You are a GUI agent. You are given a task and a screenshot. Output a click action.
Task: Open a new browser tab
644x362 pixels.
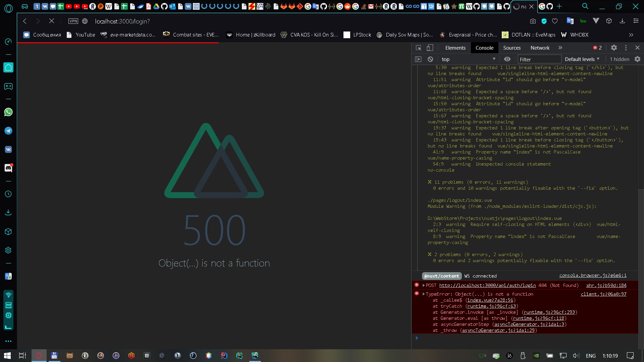[x=559, y=6]
